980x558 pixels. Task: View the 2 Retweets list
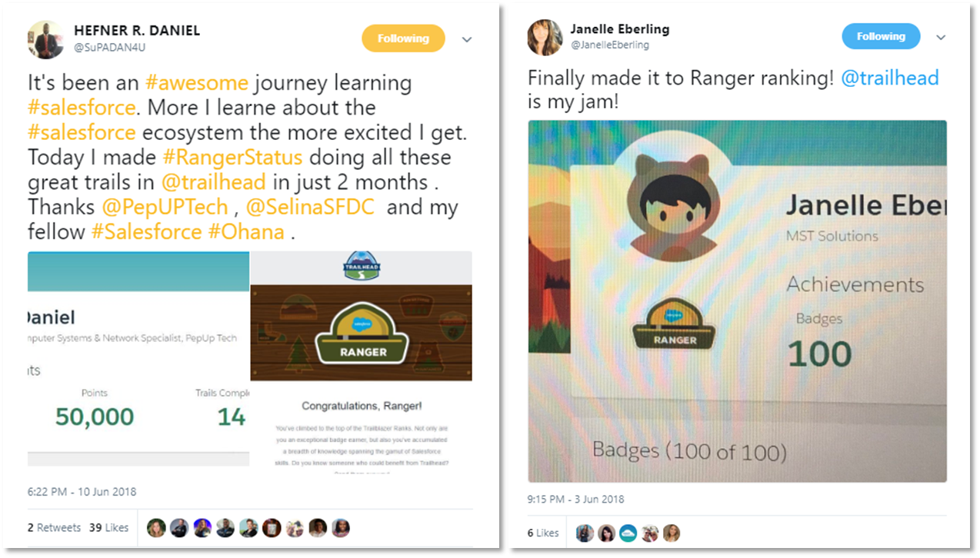pyautogui.click(x=55, y=527)
